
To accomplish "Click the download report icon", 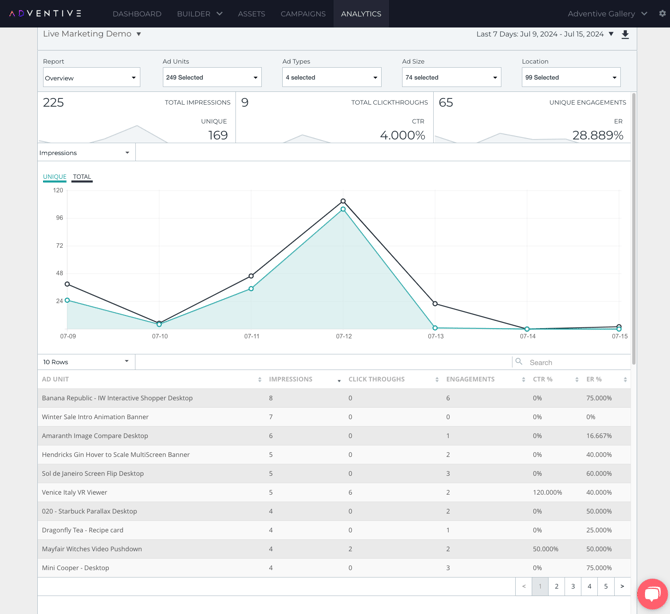I will point(625,35).
